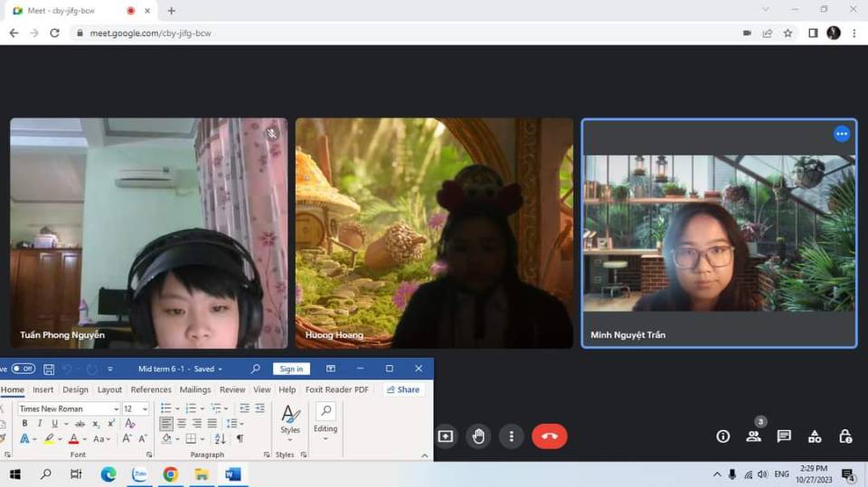Click the red font color swatch
The image size is (868, 487).
(73, 439)
